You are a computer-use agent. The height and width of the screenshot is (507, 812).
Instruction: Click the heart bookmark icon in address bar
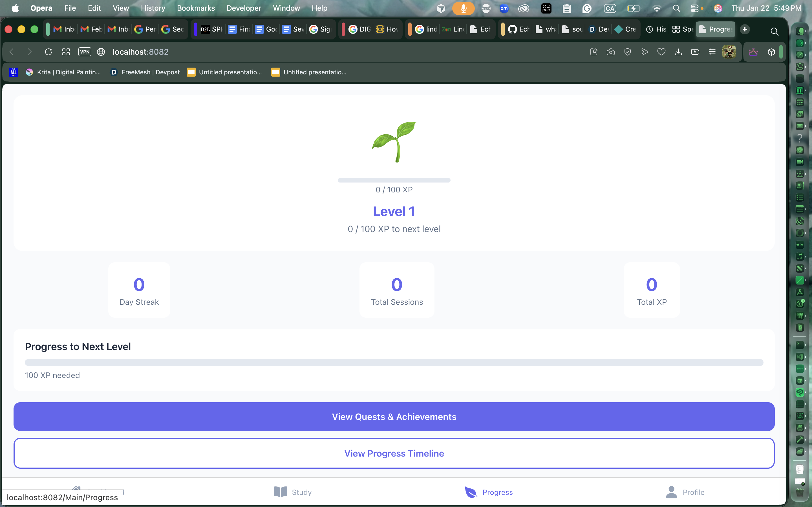(x=661, y=52)
